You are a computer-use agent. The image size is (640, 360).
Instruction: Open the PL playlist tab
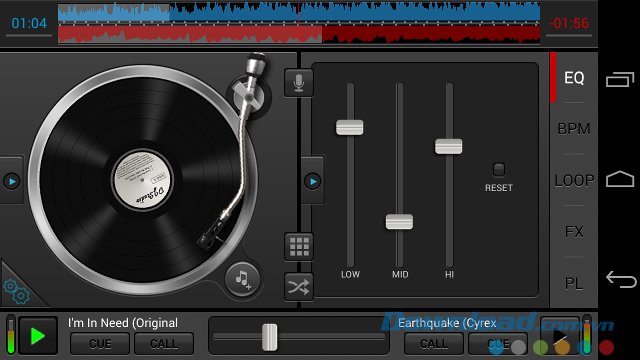(x=574, y=283)
